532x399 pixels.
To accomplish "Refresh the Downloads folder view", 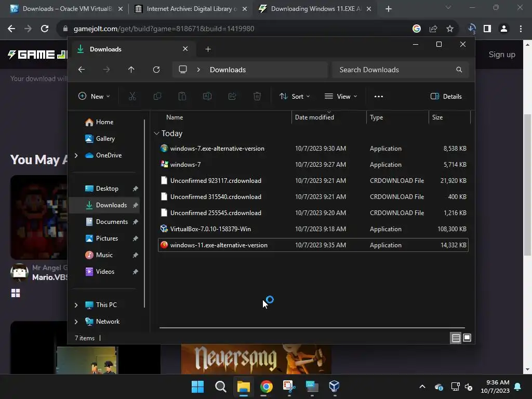I will pyautogui.click(x=156, y=70).
